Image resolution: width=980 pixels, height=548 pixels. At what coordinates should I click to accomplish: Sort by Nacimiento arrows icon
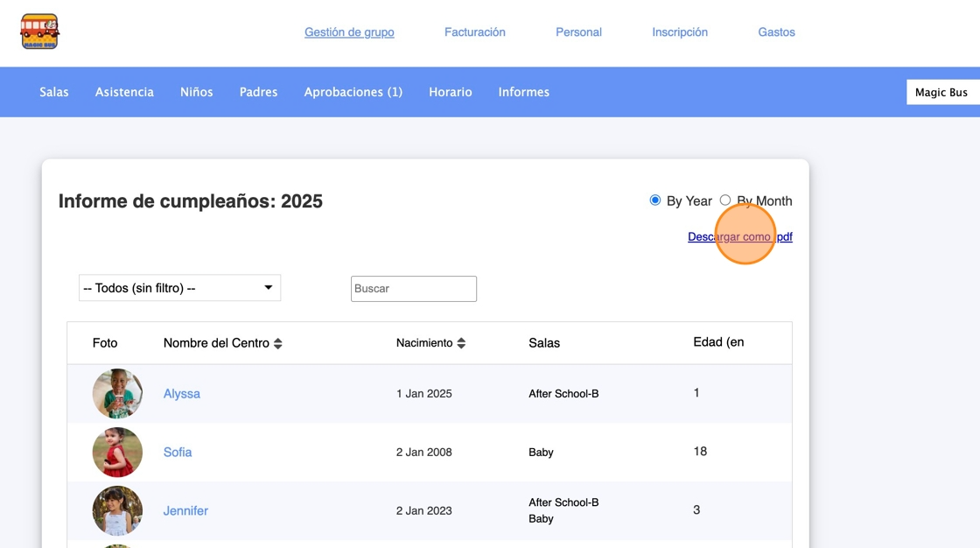(x=461, y=343)
